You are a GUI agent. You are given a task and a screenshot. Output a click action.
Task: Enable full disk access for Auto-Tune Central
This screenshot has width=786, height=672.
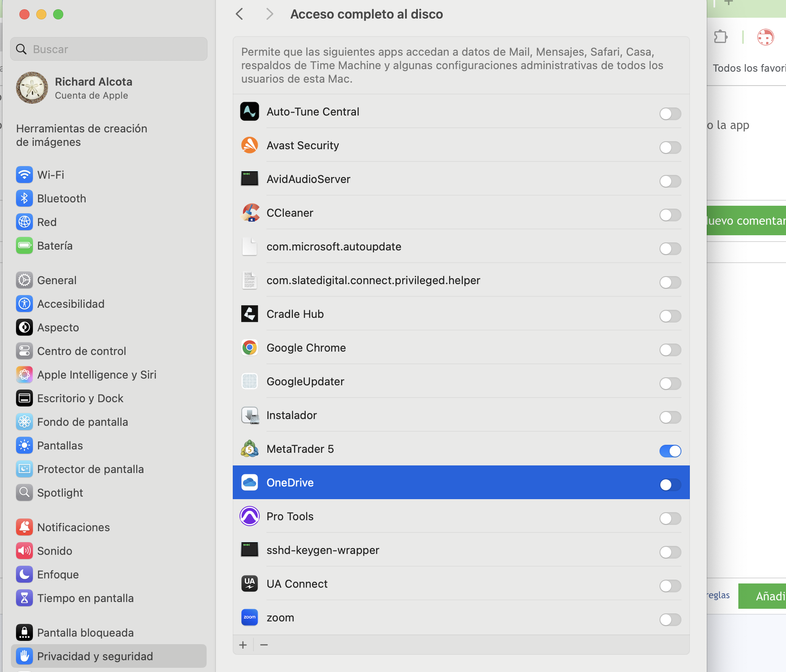point(670,114)
